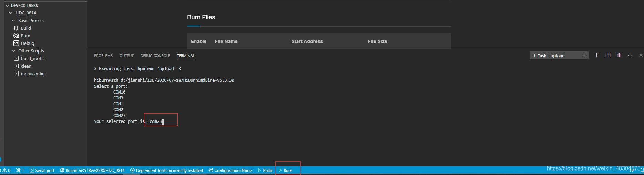The width and height of the screenshot is (644, 175).
Task: Click the 'Select a port:' line
Action: 111,86
